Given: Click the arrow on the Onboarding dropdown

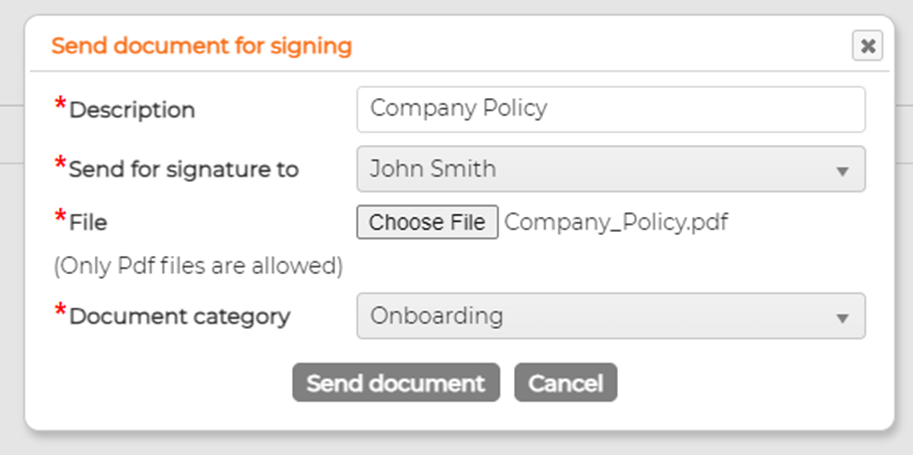Looking at the screenshot, I should (x=842, y=318).
